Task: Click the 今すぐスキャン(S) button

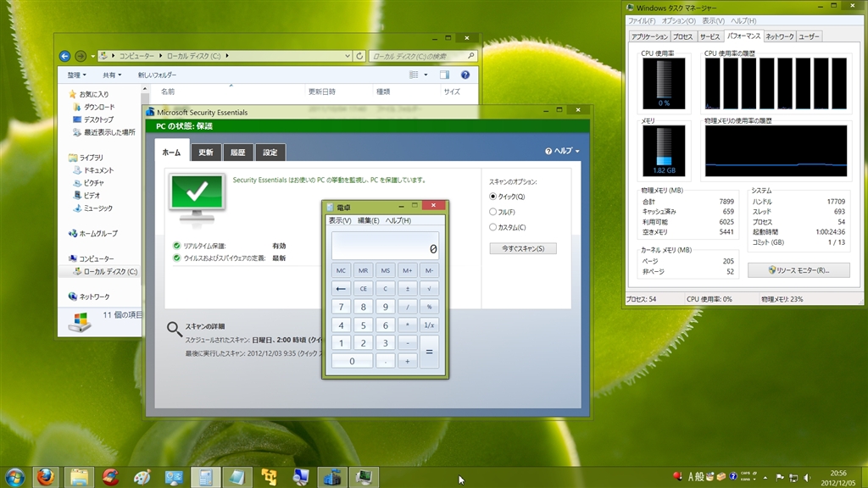Action: [523, 248]
